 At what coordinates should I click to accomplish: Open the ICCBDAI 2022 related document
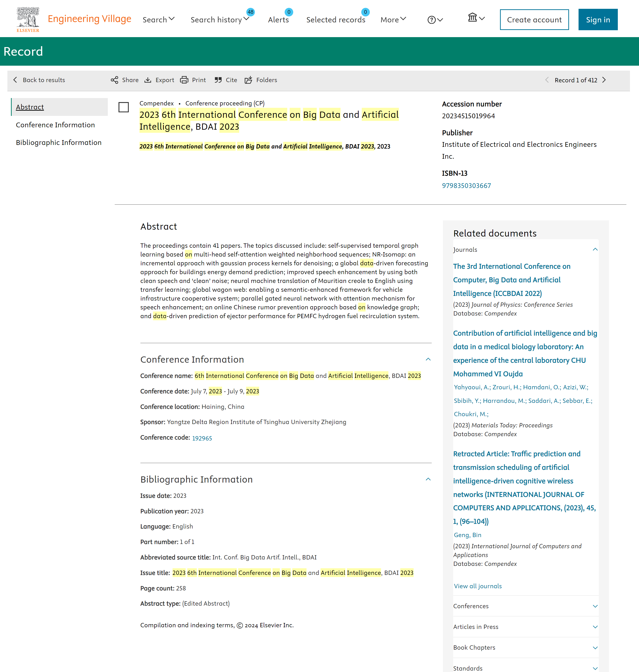pyautogui.click(x=512, y=280)
